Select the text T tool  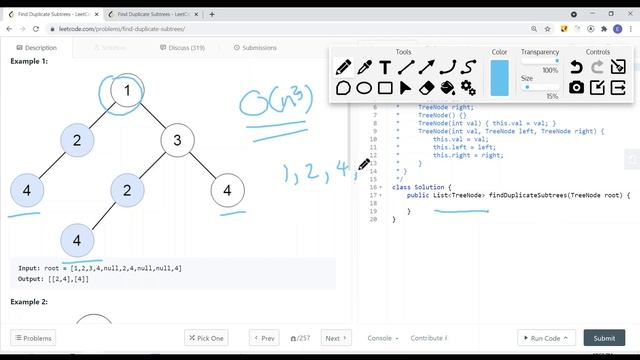tap(385, 67)
